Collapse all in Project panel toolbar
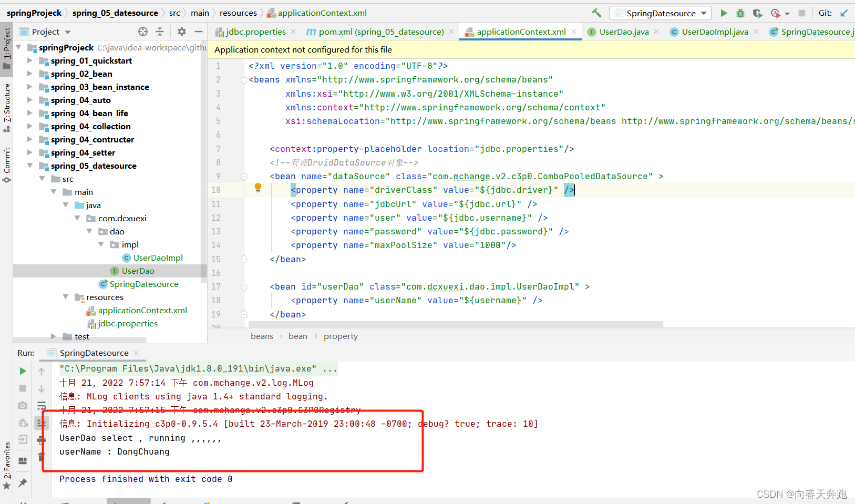The image size is (855, 504). pos(160,32)
